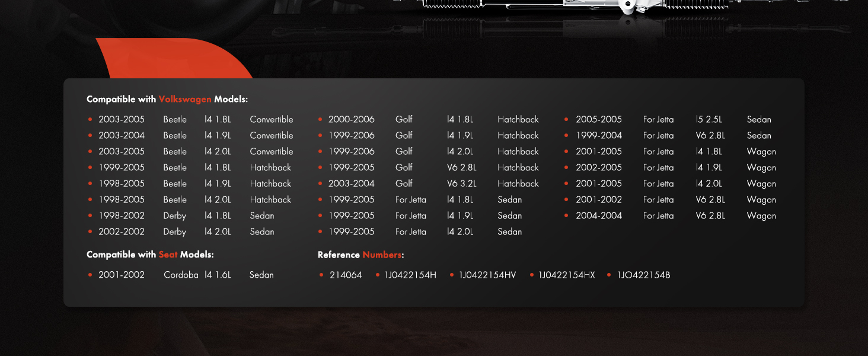
Task: Click row 1999-2005 For Jetta I4 2.0L Sedan
Action: click(x=420, y=231)
